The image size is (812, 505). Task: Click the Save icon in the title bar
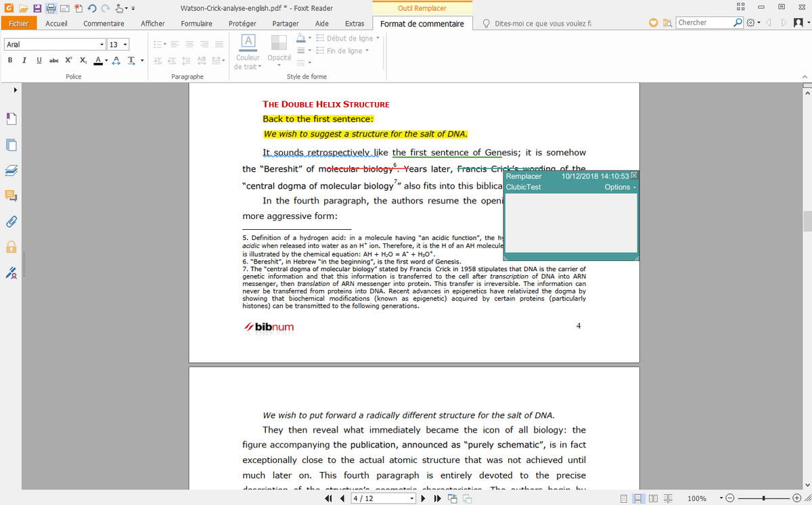(38, 8)
